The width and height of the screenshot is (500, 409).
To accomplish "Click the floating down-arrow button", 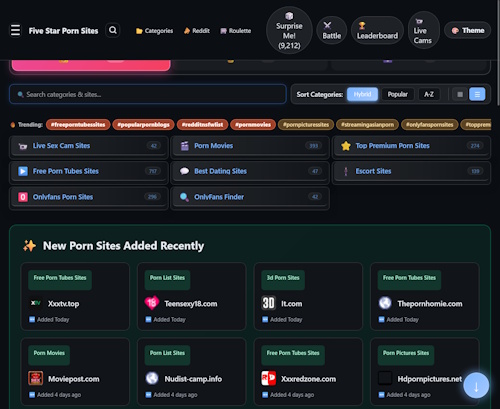I will tap(476, 386).
